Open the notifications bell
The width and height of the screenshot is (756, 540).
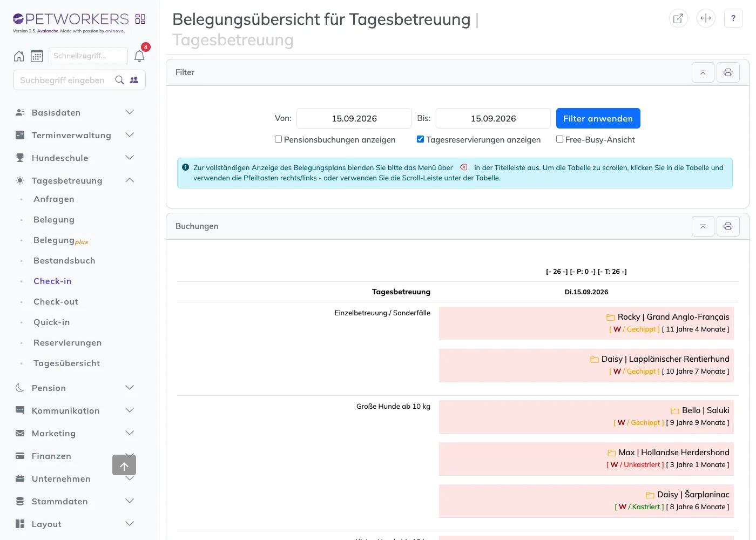coord(139,56)
